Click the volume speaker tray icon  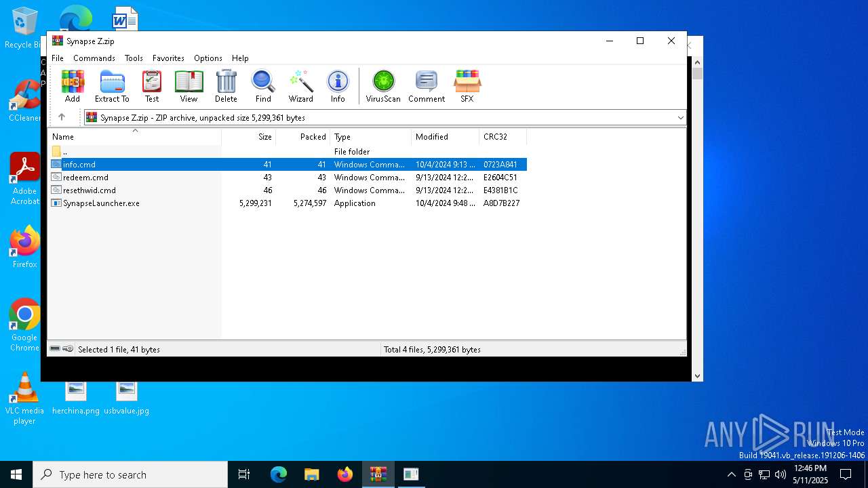click(780, 474)
